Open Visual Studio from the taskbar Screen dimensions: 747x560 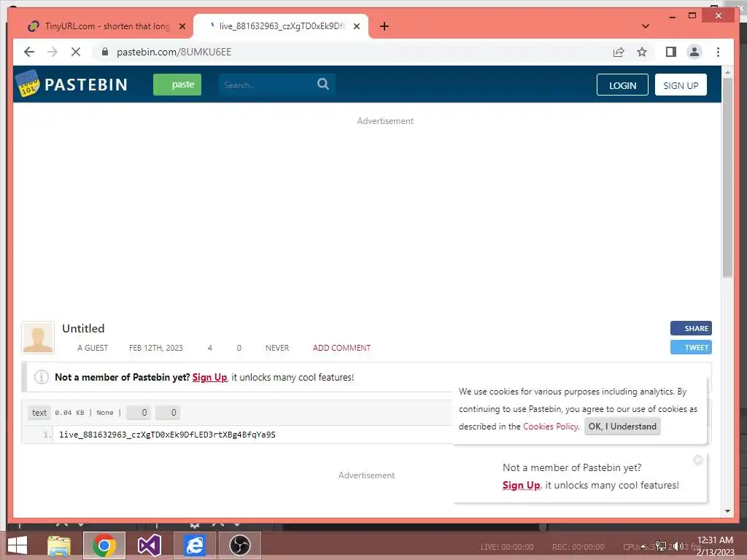click(149, 545)
